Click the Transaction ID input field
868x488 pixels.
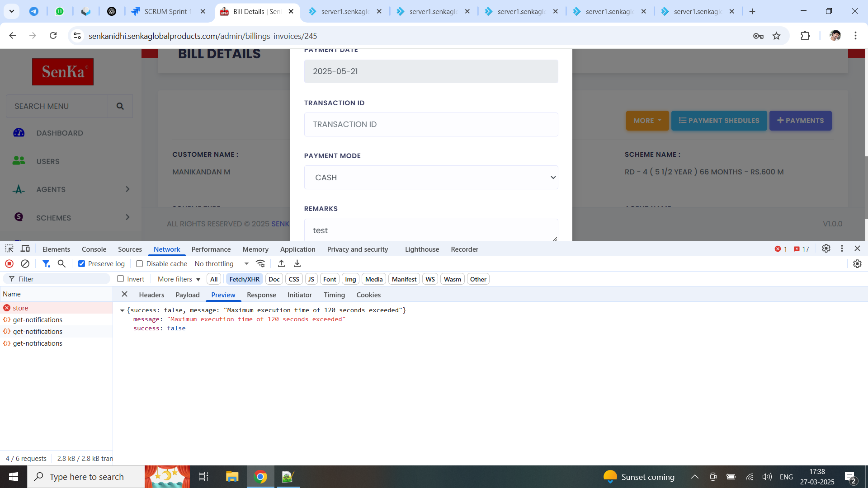click(431, 125)
